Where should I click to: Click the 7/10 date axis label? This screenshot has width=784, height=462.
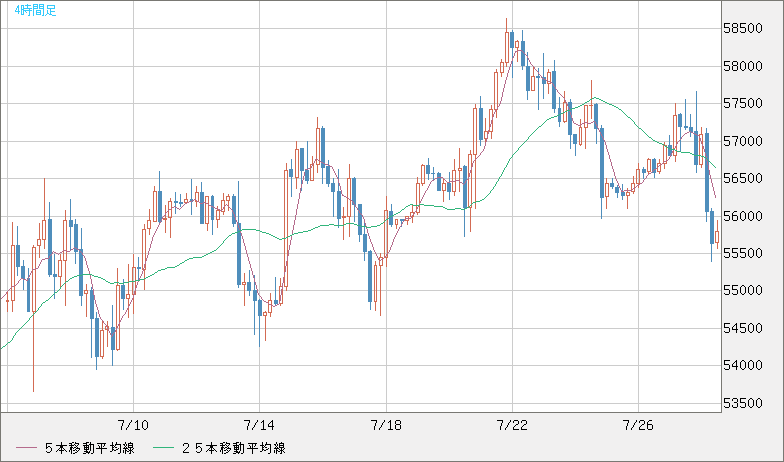tap(133, 425)
